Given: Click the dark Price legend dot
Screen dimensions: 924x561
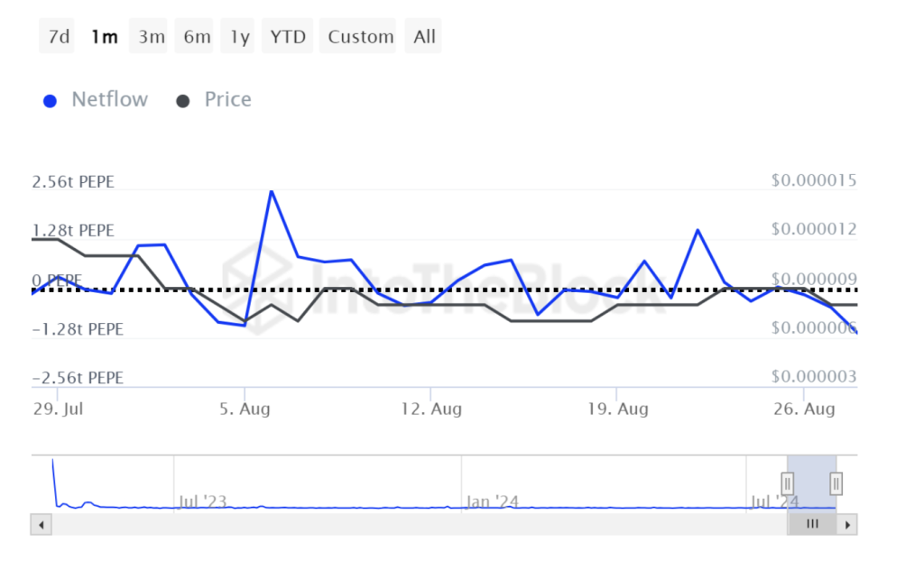Looking at the screenshot, I should click(x=183, y=101).
